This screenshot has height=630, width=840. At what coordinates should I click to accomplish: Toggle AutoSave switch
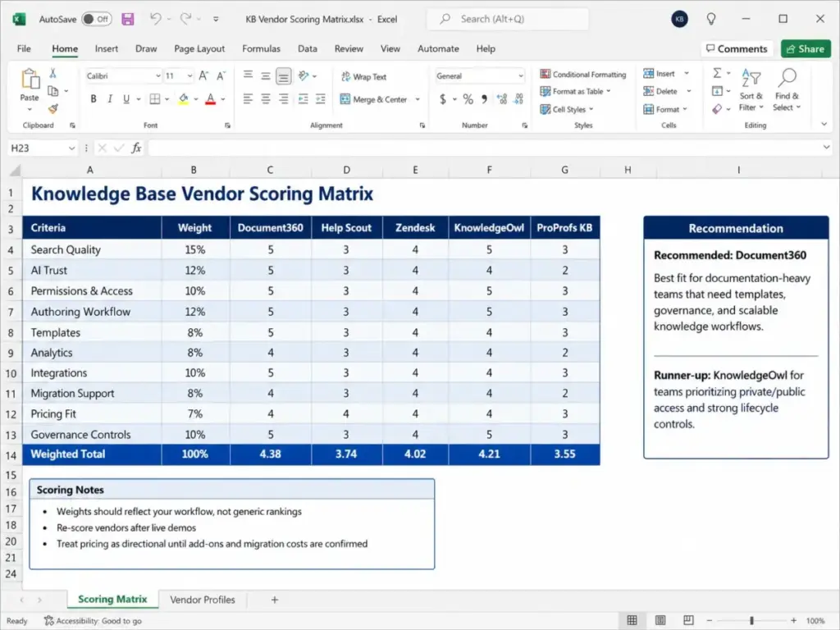pos(97,20)
